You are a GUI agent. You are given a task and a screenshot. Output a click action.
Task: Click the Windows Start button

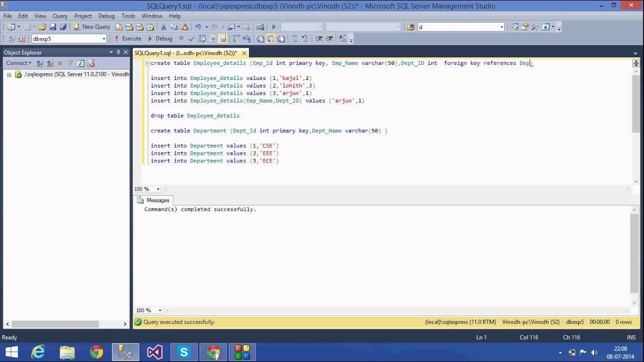(11, 352)
